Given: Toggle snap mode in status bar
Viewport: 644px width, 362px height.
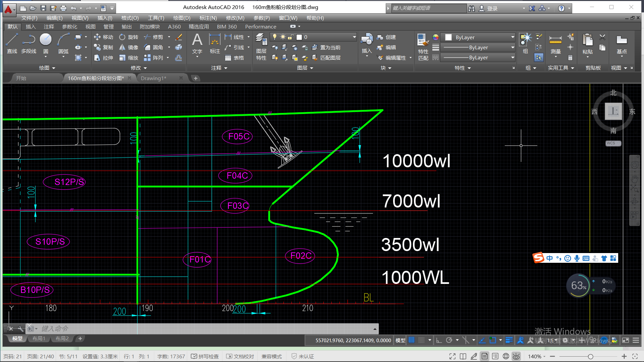Looking at the screenshot, I should pyautogui.click(x=422, y=340).
